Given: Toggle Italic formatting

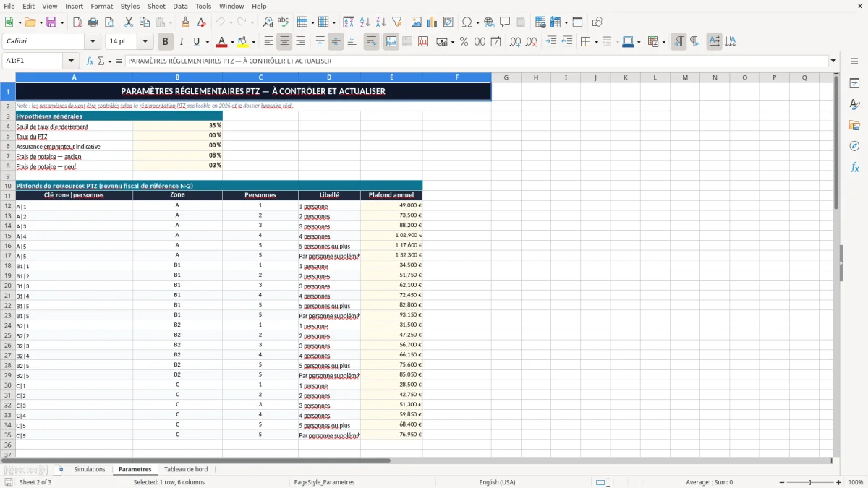Looking at the screenshot, I should pyautogui.click(x=182, y=42).
